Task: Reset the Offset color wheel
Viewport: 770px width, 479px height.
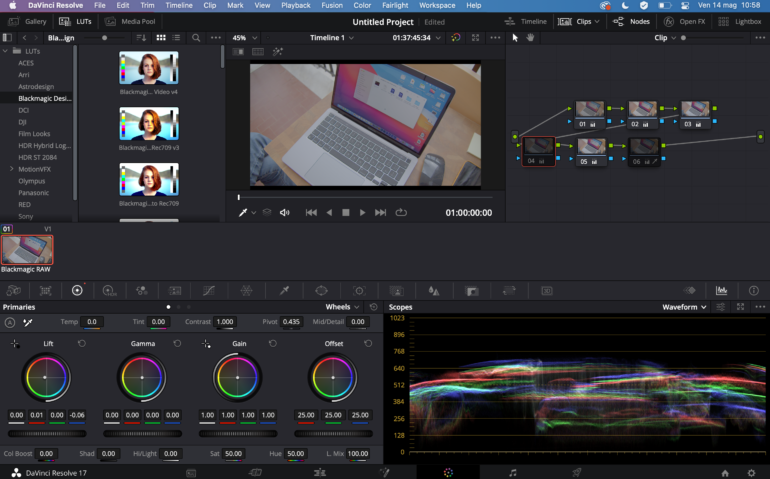Action: pos(368,343)
